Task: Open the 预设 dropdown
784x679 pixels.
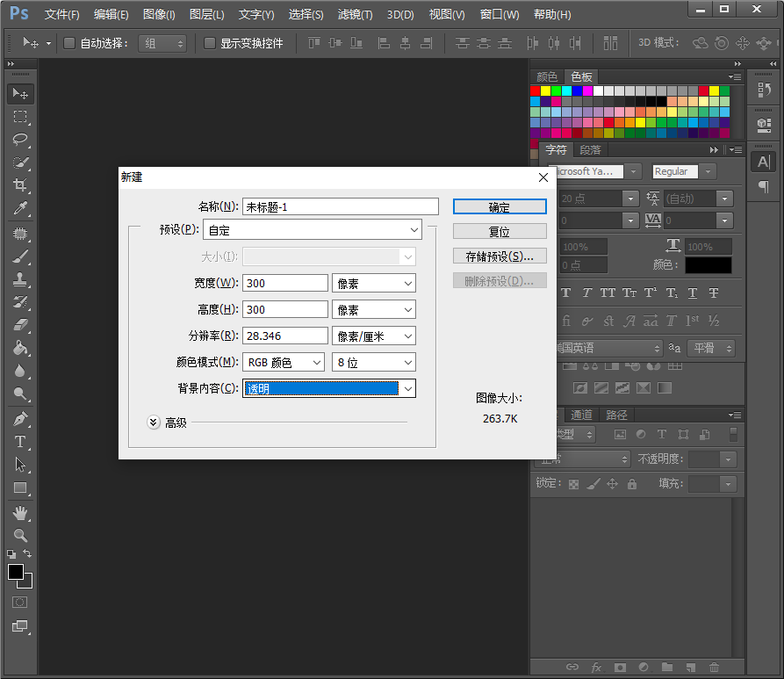Action: point(313,230)
